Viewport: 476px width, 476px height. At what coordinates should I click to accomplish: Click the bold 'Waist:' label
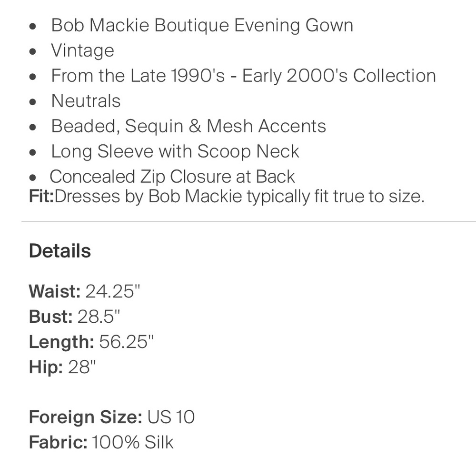coord(55,291)
